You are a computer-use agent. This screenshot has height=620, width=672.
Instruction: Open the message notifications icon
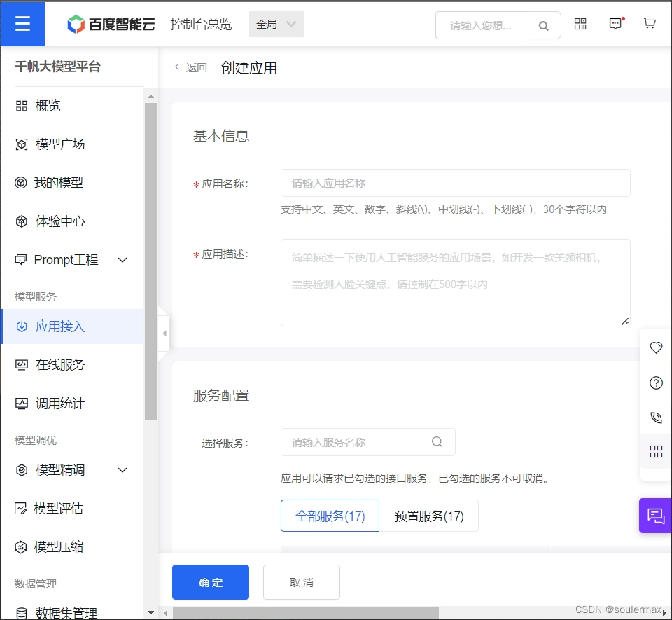pyautogui.click(x=616, y=24)
